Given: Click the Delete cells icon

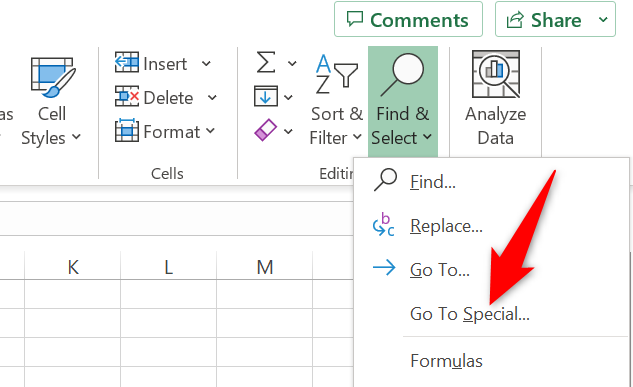Looking at the screenshot, I should pos(127,96).
